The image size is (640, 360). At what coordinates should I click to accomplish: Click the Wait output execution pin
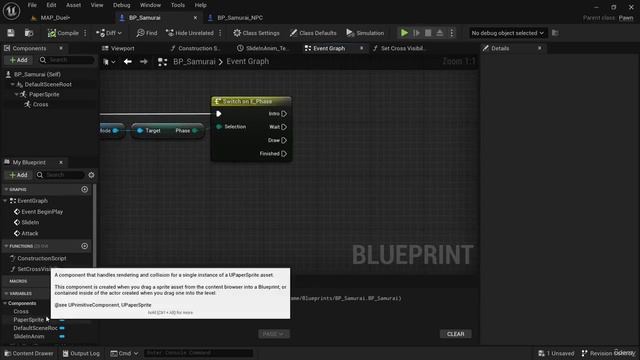[x=284, y=127]
